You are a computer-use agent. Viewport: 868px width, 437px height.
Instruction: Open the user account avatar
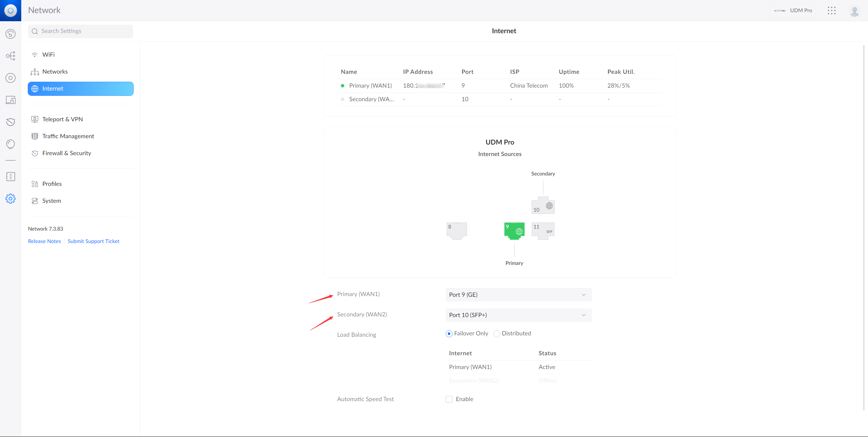[854, 10]
